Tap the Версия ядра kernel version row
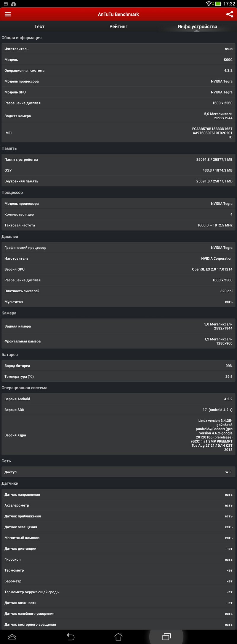Viewport: 237px width, 644px height. coord(118,435)
